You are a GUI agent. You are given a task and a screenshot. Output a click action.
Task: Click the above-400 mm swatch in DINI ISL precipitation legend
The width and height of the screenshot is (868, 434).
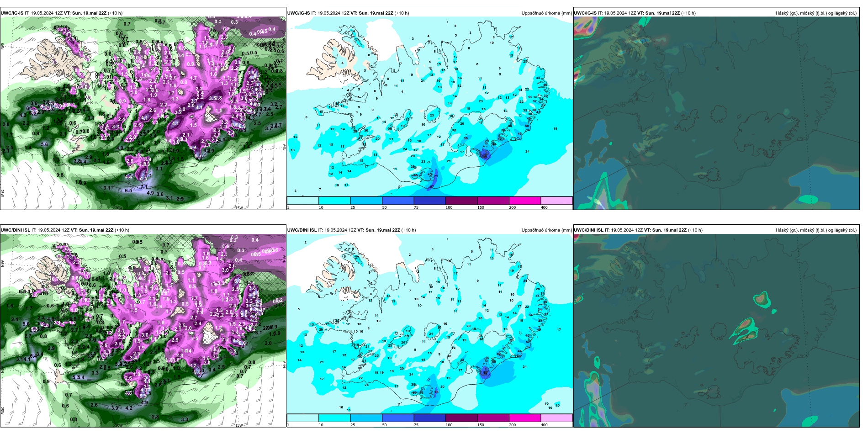(x=556, y=418)
